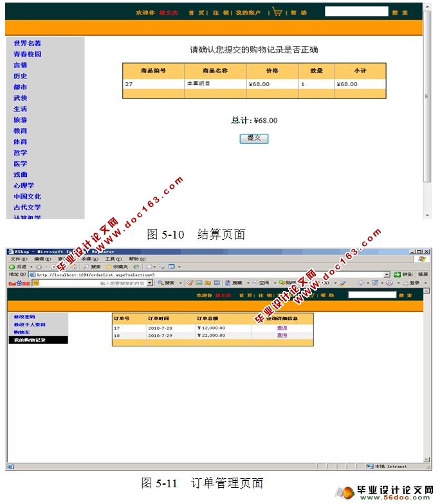Open the shopping cart icon in top header
440x504 pixels.
tap(277, 12)
